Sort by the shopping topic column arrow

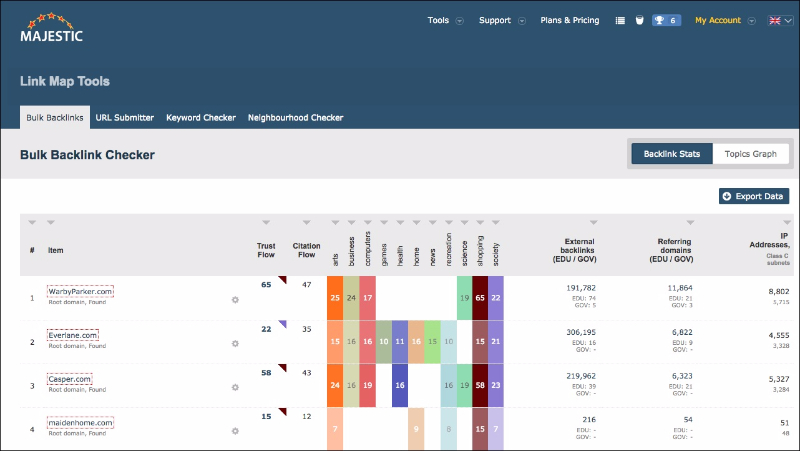480,222
